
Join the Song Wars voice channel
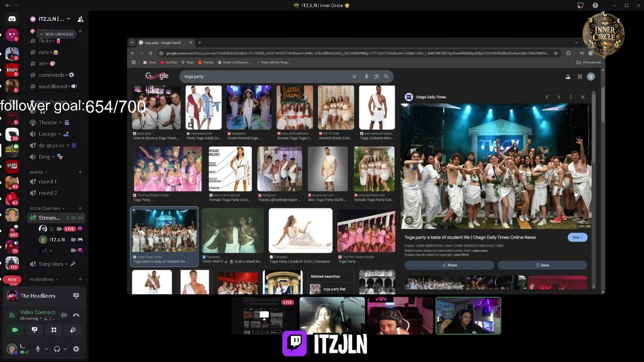[55, 264]
